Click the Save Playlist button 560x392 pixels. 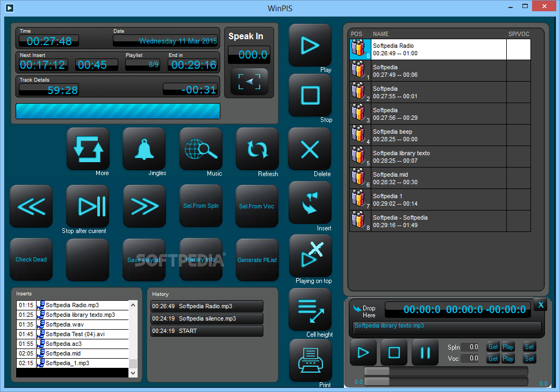click(x=144, y=260)
